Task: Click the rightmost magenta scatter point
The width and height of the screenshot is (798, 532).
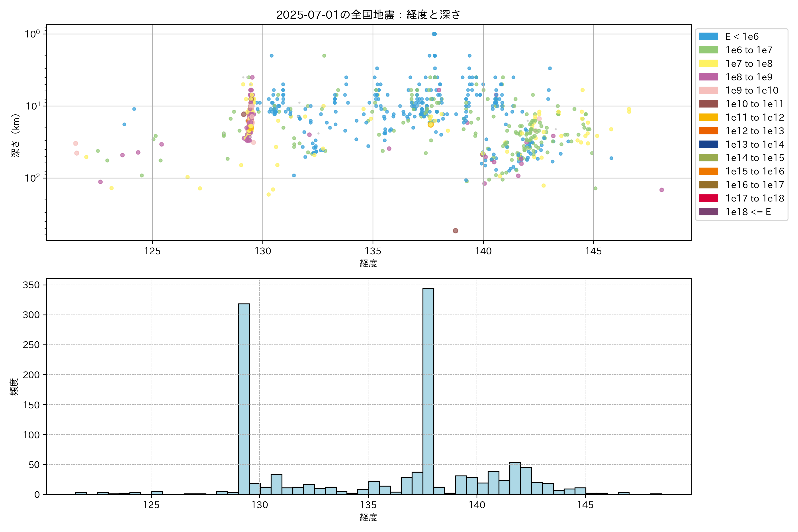Action: [662, 190]
